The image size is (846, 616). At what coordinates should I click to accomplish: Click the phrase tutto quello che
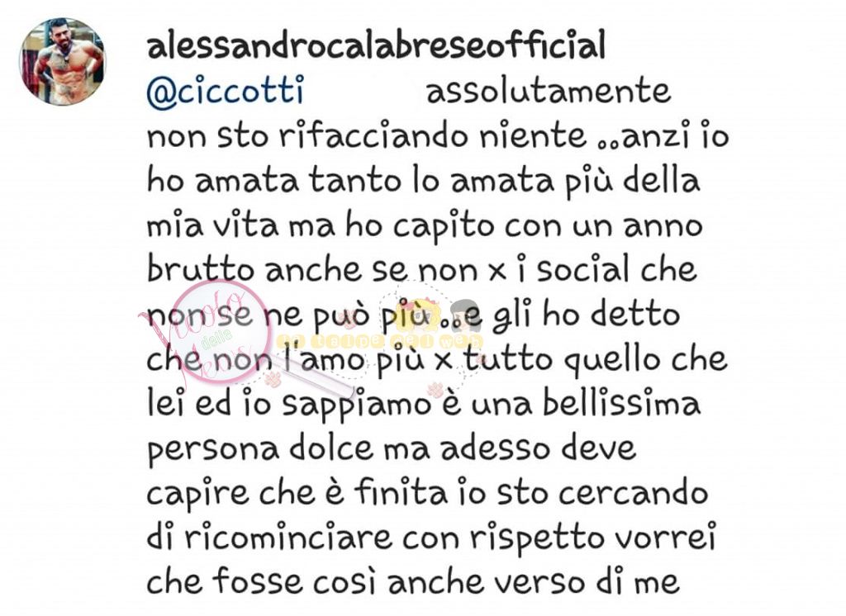point(596,360)
